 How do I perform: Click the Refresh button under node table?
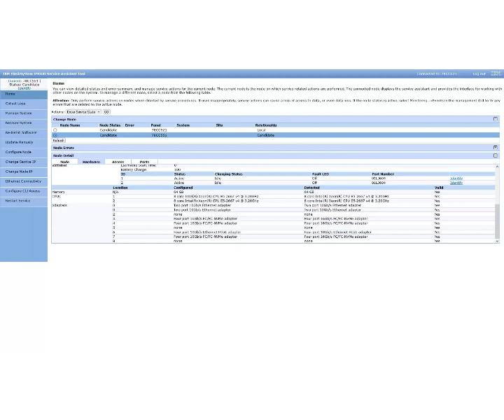point(59,141)
